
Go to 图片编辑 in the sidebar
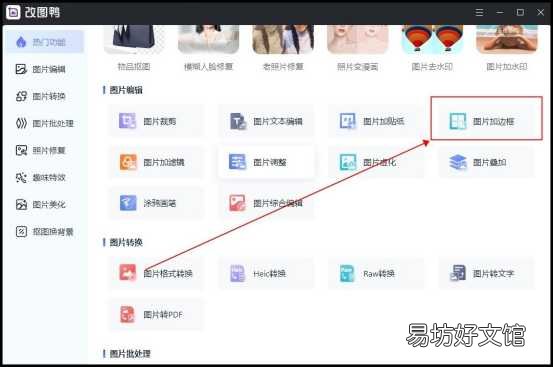pyautogui.click(x=45, y=69)
